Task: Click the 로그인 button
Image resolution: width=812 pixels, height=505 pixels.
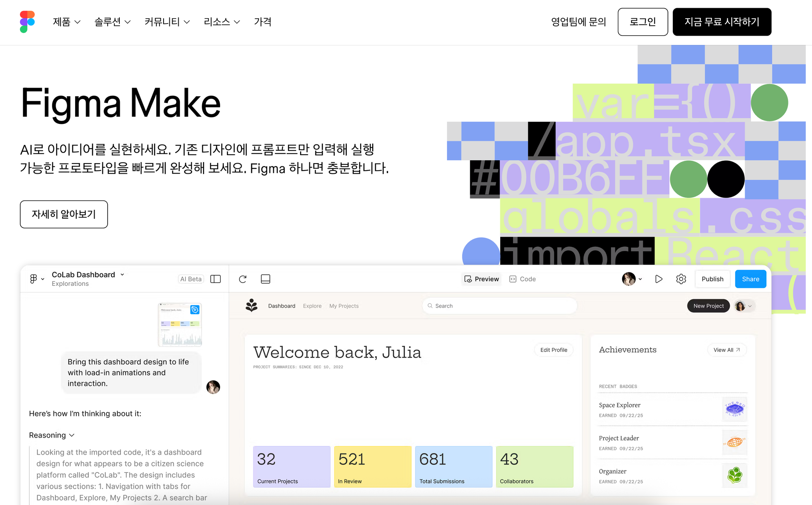Action: [643, 22]
